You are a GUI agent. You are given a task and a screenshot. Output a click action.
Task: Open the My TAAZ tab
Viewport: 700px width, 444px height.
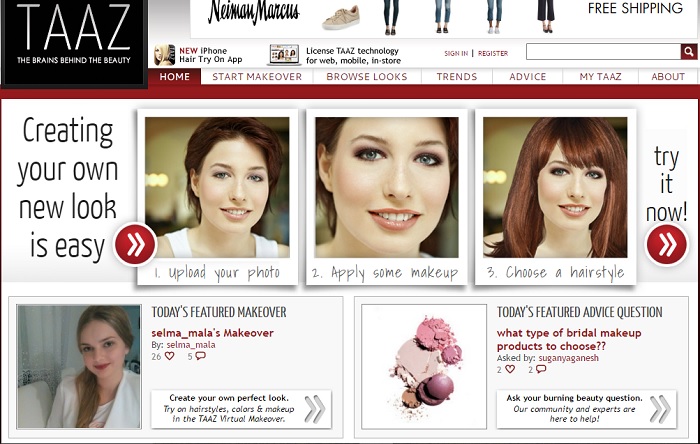pos(600,77)
